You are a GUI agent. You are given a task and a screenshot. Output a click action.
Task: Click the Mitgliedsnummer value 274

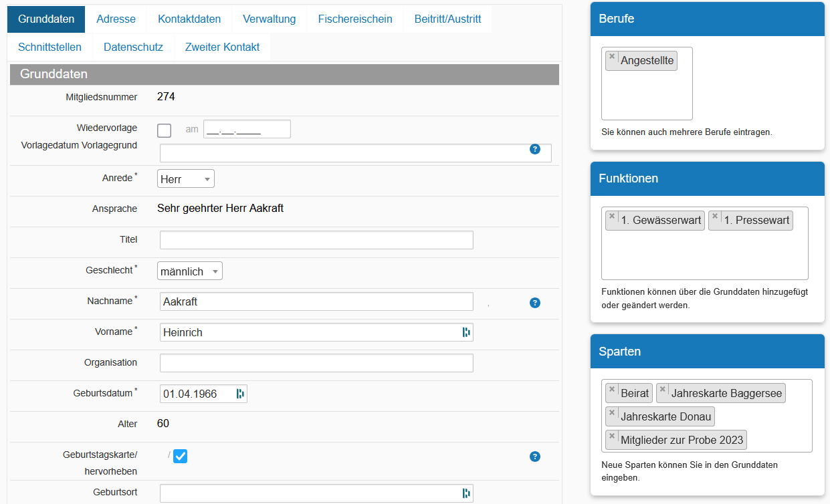point(166,97)
